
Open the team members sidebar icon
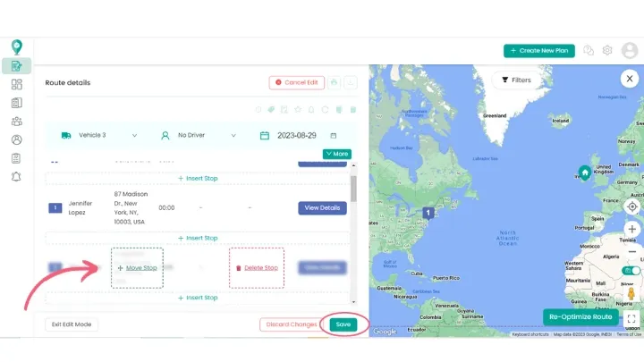pyautogui.click(x=16, y=121)
